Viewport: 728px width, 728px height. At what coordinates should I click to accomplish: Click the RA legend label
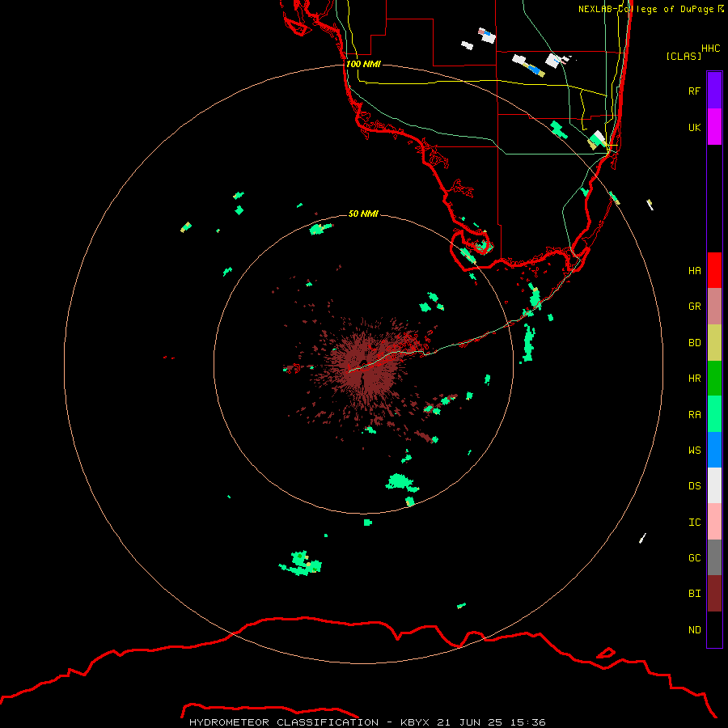pos(694,414)
